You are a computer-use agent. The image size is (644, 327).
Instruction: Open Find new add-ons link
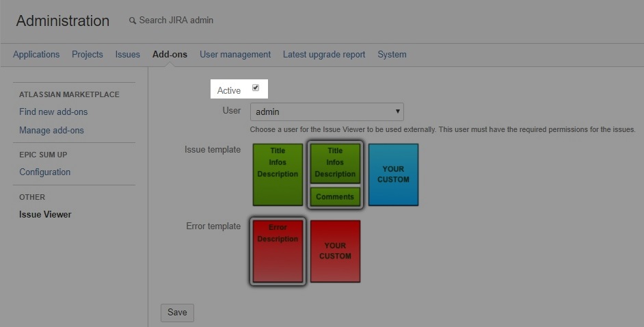(53, 112)
